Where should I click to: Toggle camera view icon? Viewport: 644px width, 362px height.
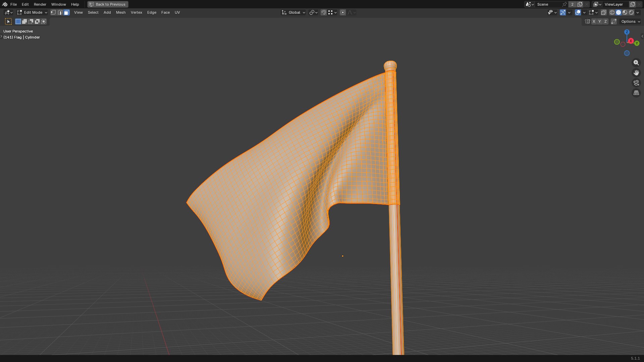click(x=636, y=83)
